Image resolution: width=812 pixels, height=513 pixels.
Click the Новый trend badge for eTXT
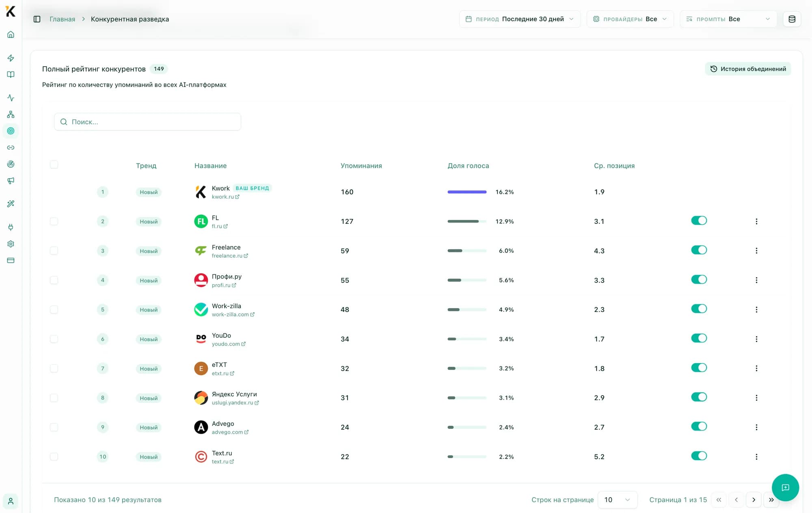click(x=149, y=369)
